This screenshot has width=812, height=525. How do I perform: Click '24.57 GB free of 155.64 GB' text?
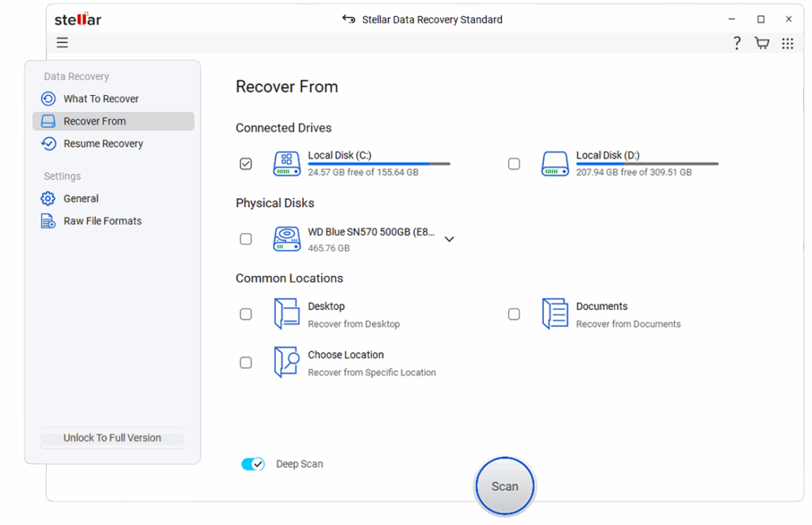363,172
